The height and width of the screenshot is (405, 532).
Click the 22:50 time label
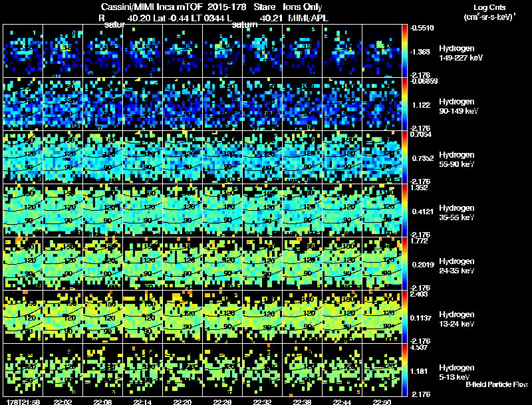[x=382, y=402]
